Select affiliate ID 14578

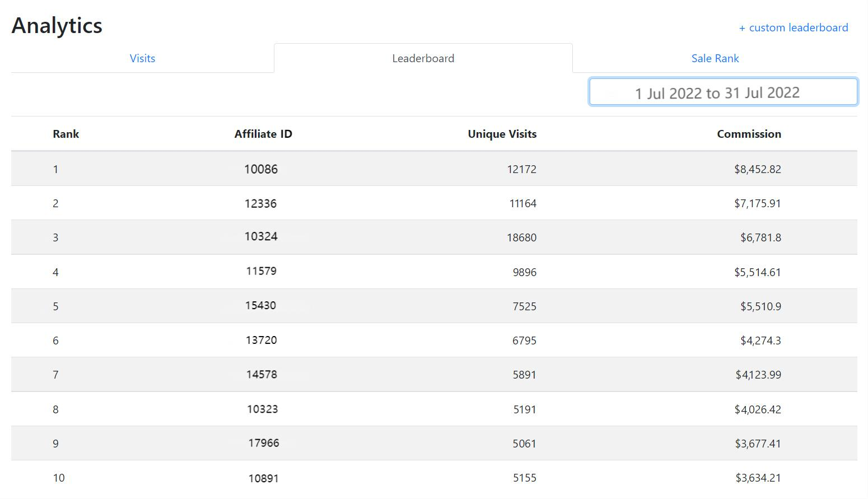point(262,374)
